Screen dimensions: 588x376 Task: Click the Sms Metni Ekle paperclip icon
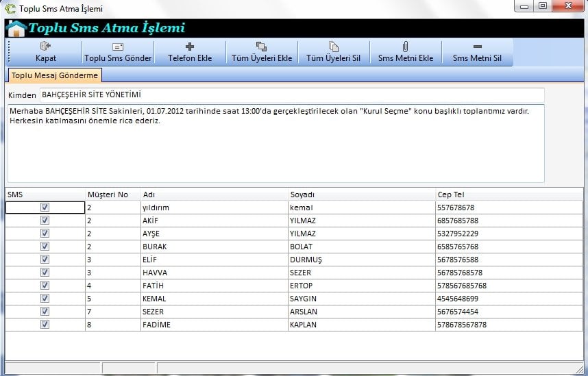[x=405, y=47]
